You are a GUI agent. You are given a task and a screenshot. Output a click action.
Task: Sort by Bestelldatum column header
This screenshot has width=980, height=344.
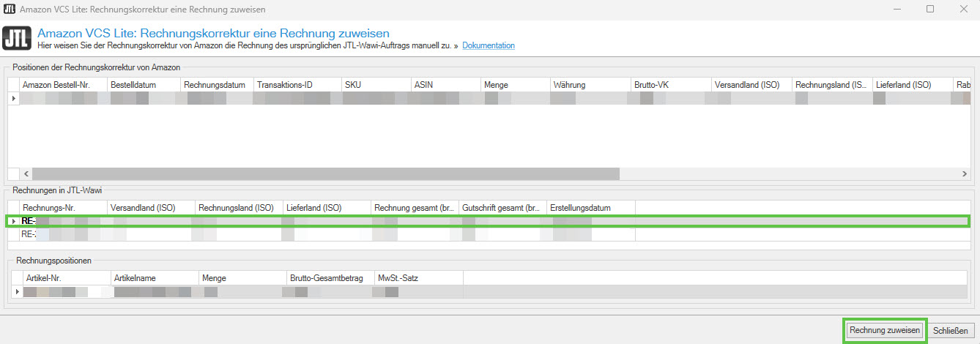pos(133,85)
